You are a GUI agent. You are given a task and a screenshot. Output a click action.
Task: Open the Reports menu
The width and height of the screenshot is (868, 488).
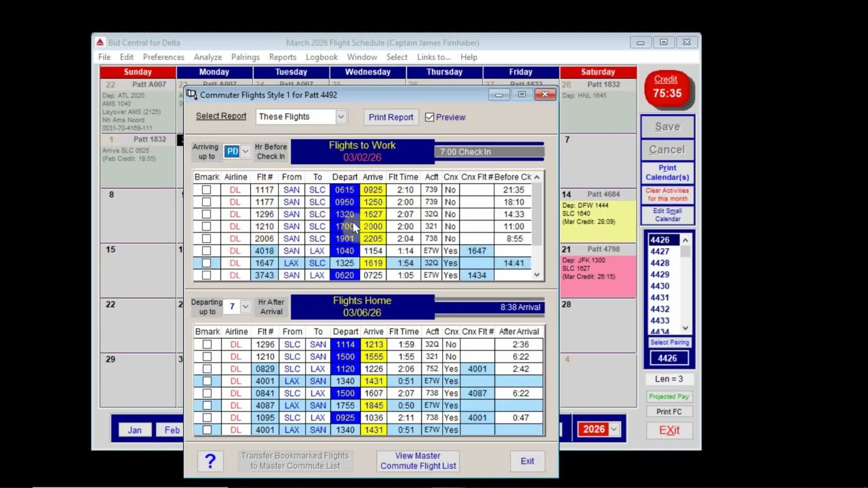click(x=283, y=57)
